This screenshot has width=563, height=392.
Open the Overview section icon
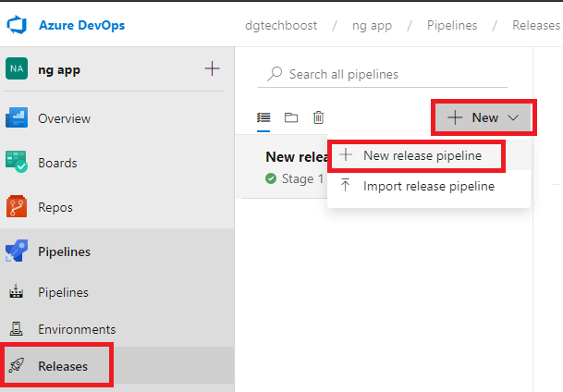pyautogui.click(x=18, y=118)
